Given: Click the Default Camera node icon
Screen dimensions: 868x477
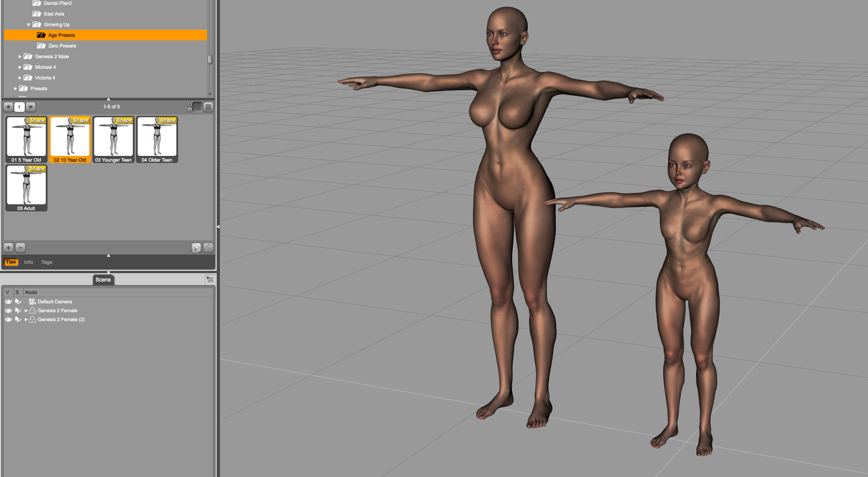Looking at the screenshot, I should [32, 302].
